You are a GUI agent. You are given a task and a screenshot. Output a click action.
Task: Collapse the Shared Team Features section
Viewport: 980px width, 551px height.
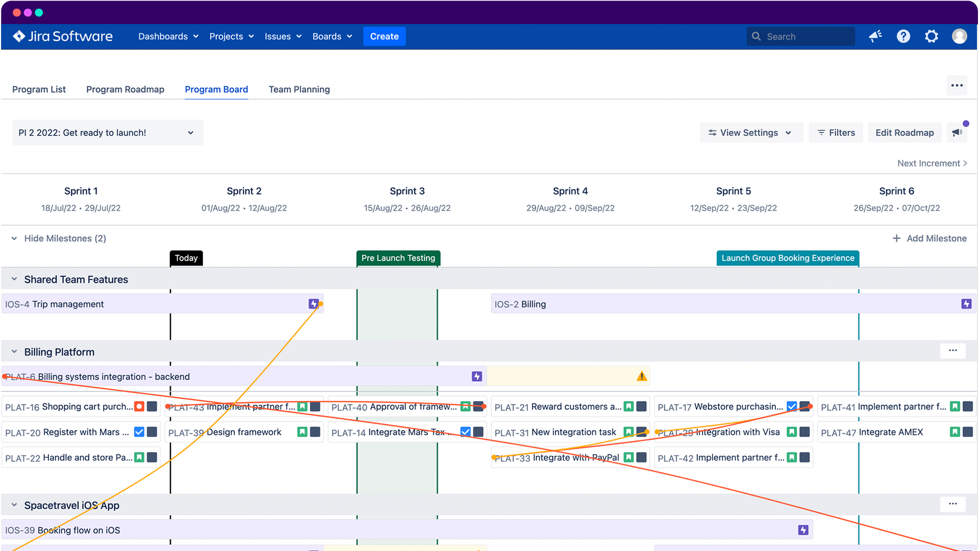point(14,279)
